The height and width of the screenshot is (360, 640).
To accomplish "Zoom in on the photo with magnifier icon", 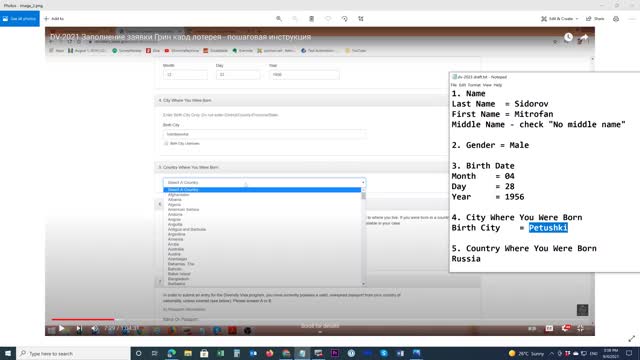I will tap(279, 19).
